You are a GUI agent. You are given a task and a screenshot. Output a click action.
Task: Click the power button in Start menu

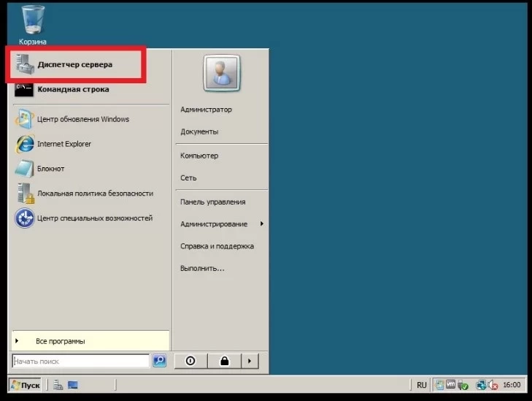pyautogui.click(x=190, y=361)
